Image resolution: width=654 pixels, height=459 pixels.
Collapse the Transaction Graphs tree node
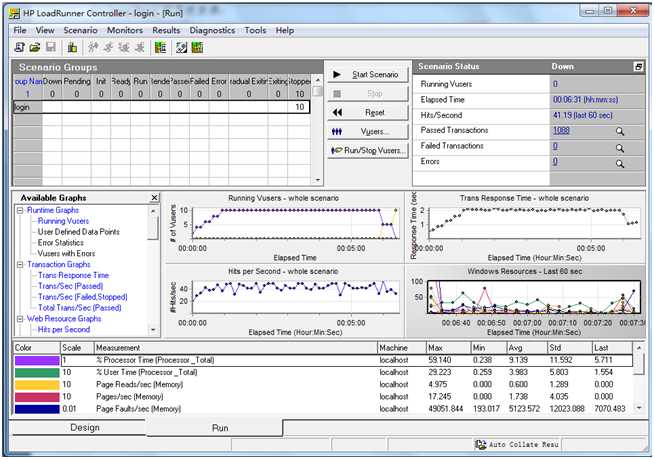19,264
